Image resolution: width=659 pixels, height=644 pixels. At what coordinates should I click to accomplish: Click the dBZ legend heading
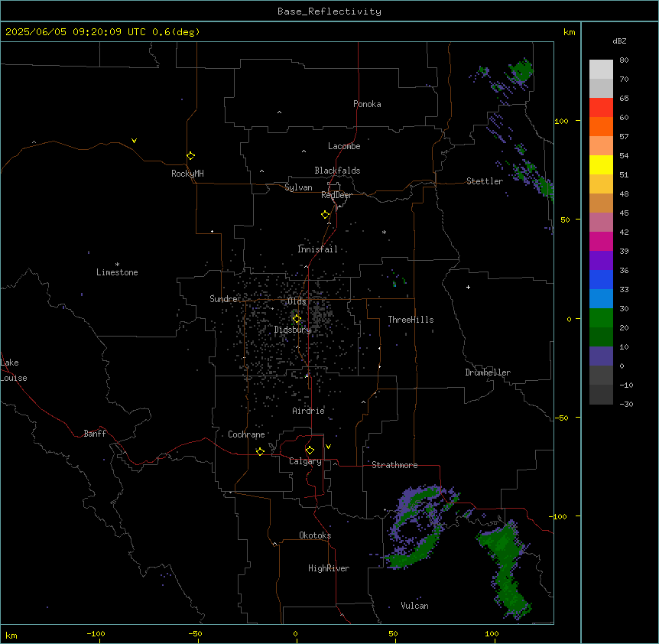pos(619,41)
